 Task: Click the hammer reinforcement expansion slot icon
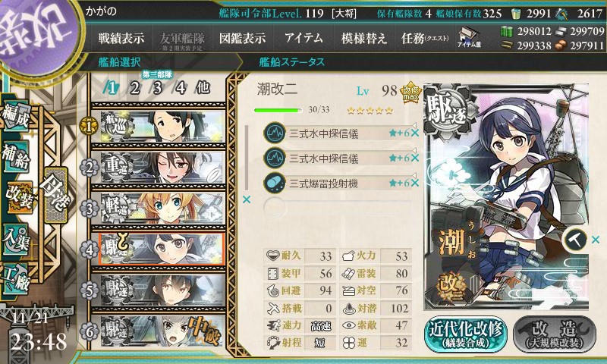pyautogui.click(x=576, y=240)
